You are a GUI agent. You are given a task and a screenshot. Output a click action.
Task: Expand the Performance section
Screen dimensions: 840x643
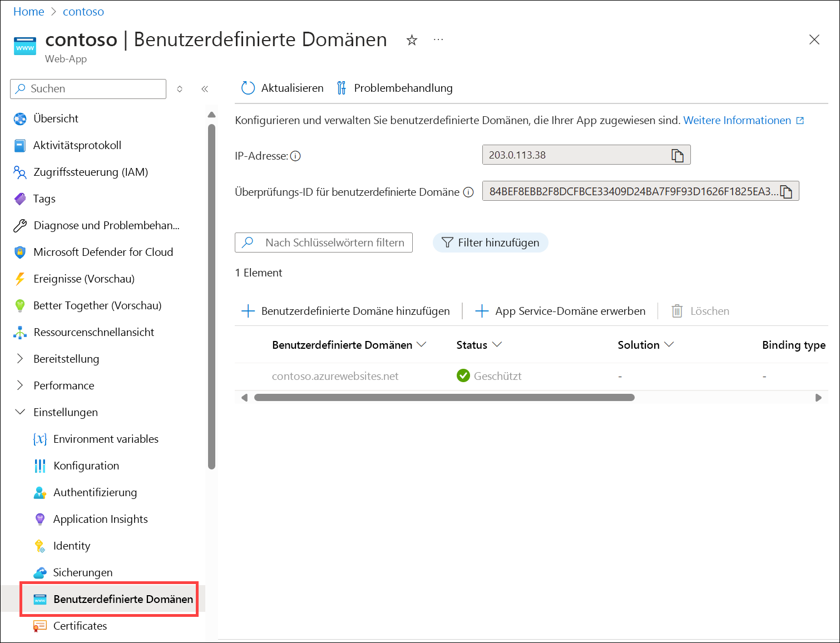[x=20, y=385]
